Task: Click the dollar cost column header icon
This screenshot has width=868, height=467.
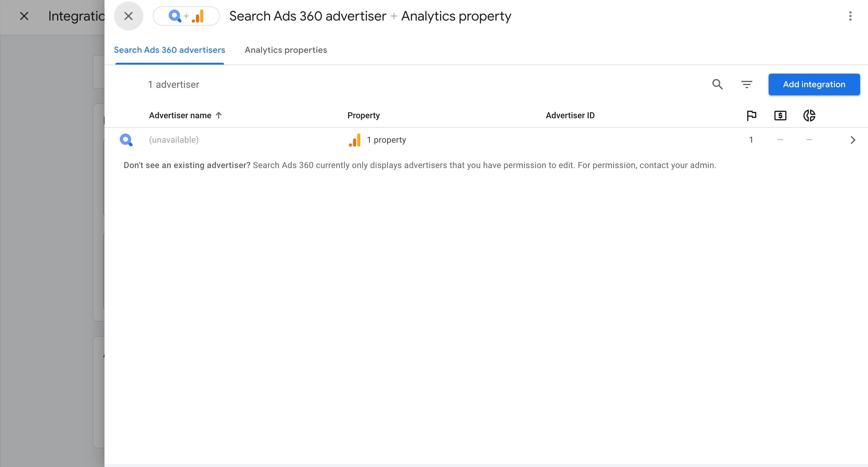Action: click(x=780, y=116)
